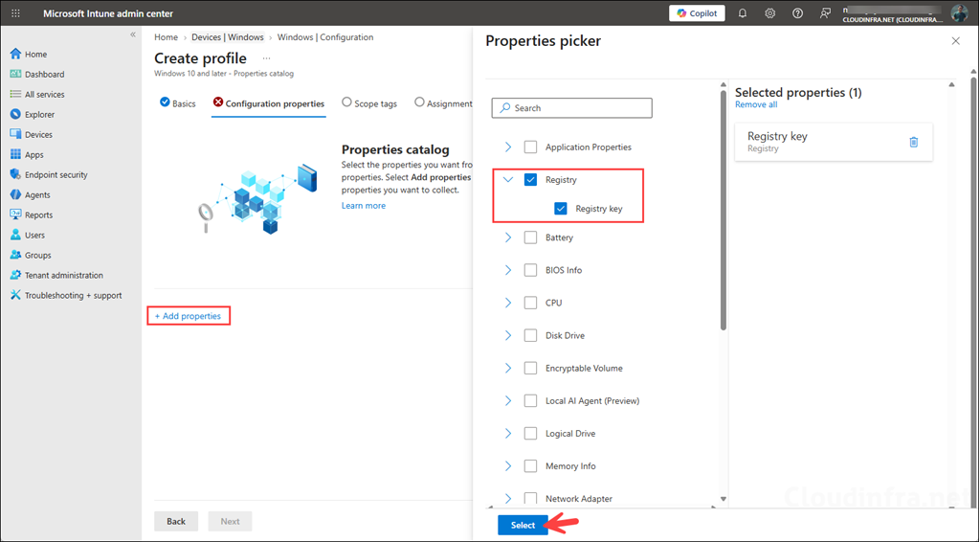980x542 pixels.
Task: Collapse the left navigation menu
Action: [132, 34]
